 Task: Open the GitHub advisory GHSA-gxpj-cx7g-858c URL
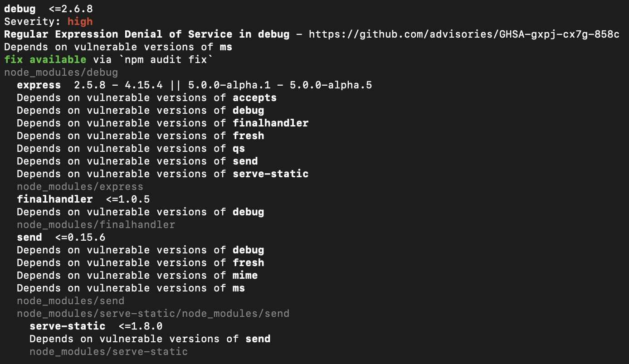(x=464, y=34)
